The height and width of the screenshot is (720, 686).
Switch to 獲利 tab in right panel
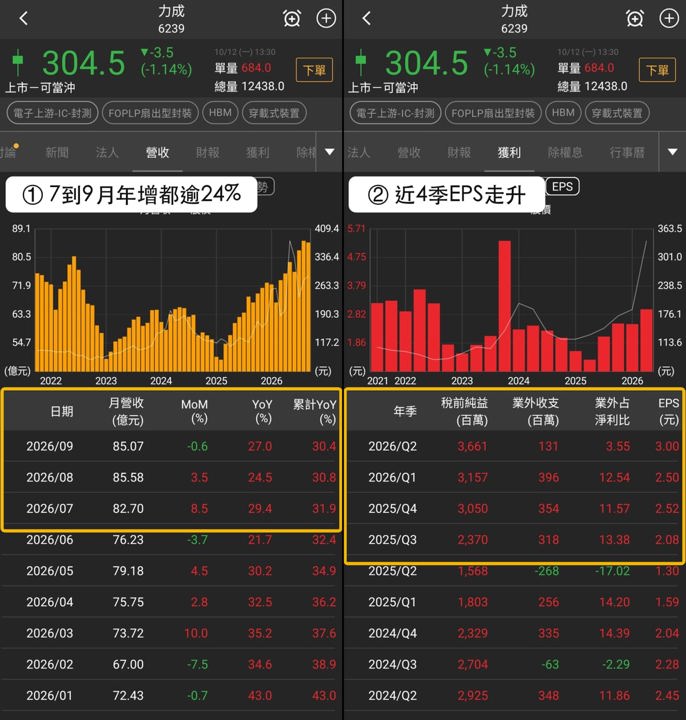pyautogui.click(x=509, y=152)
